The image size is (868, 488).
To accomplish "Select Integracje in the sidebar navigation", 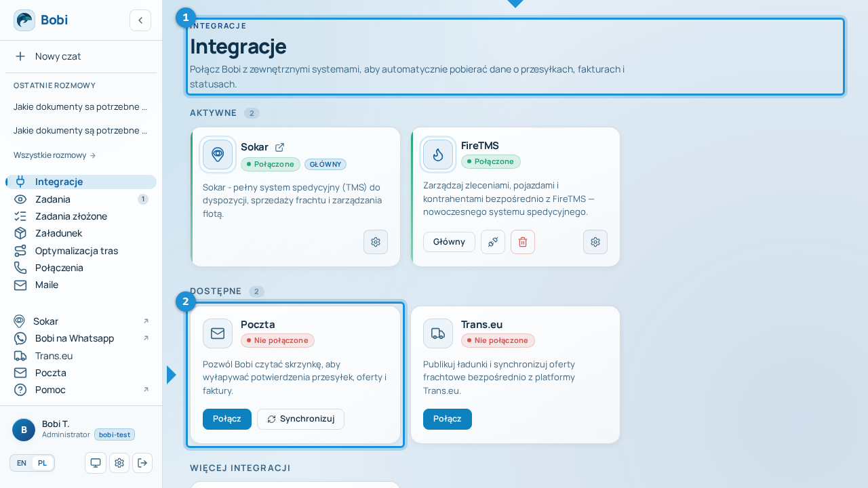I will [81, 182].
